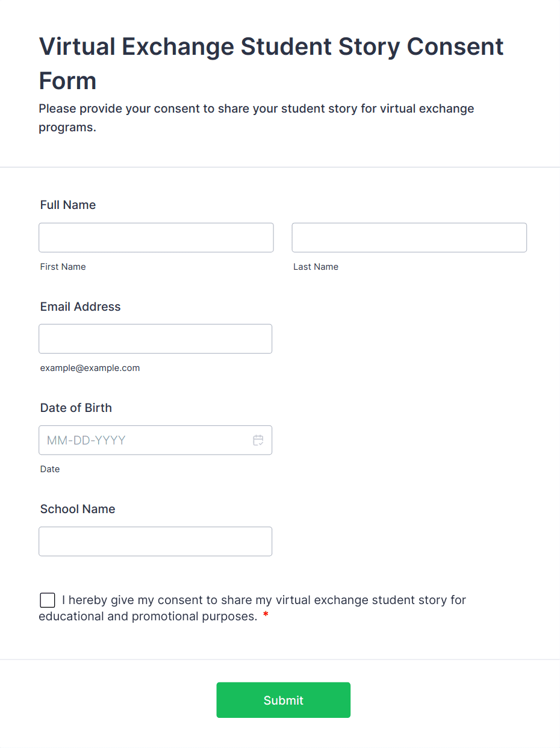Open the calendar date picker icon
This screenshot has height=748, width=560.
pyautogui.click(x=258, y=440)
